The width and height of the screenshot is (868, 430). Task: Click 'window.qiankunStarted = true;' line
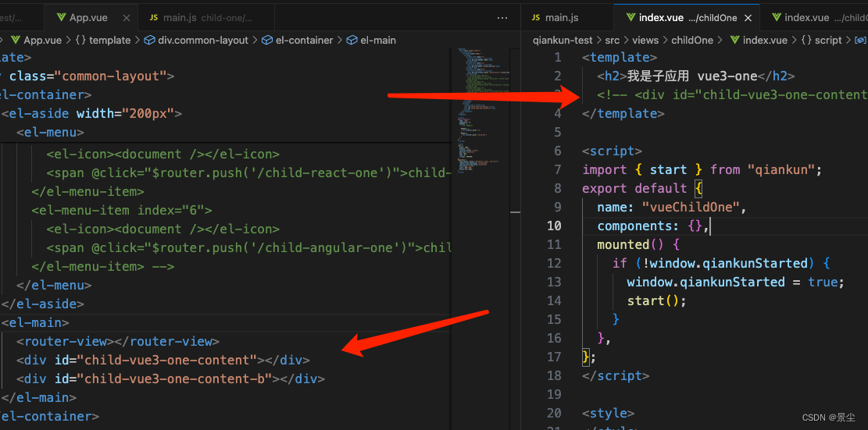(x=736, y=282)
